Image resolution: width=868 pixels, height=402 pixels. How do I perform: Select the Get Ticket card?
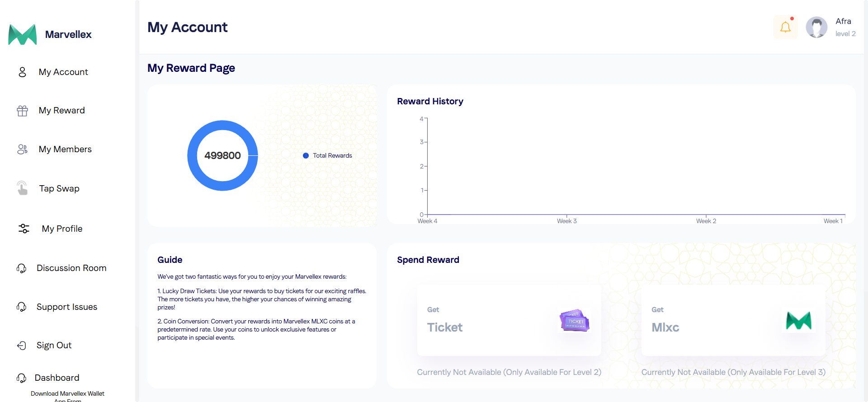509,320
